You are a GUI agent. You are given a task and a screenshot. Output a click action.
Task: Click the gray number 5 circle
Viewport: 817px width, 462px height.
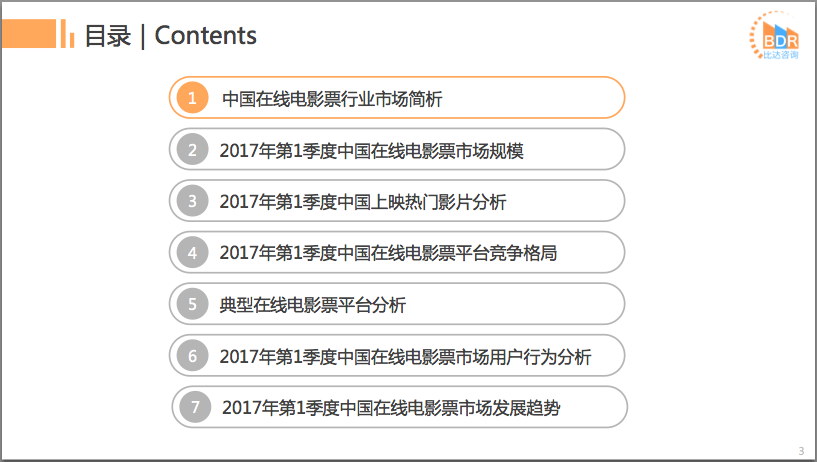pyautogui.click(x=192, y=304)
